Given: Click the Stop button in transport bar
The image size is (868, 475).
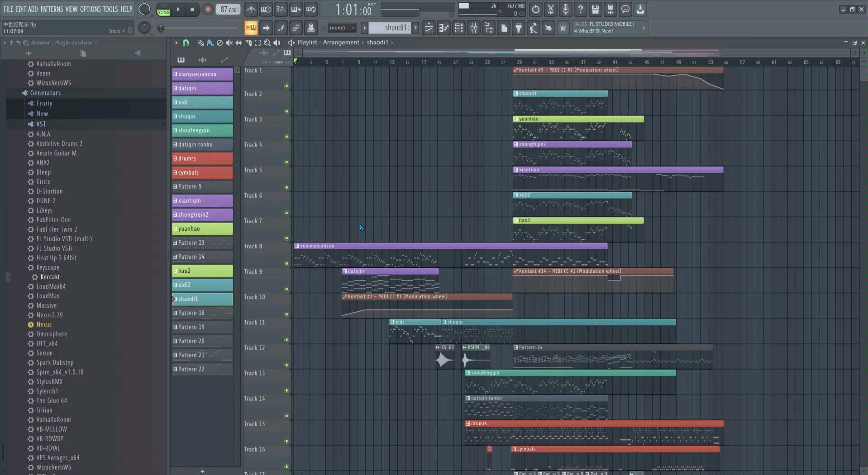Looking at the screenshot, I should pos(192,9).
